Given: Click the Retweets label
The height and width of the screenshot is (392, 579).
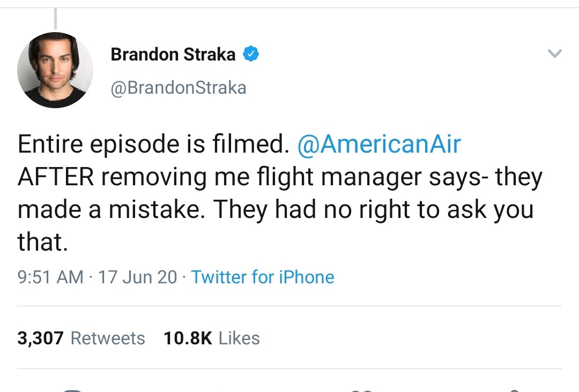Looking at the screenshot, I should [x=108, y=338].
